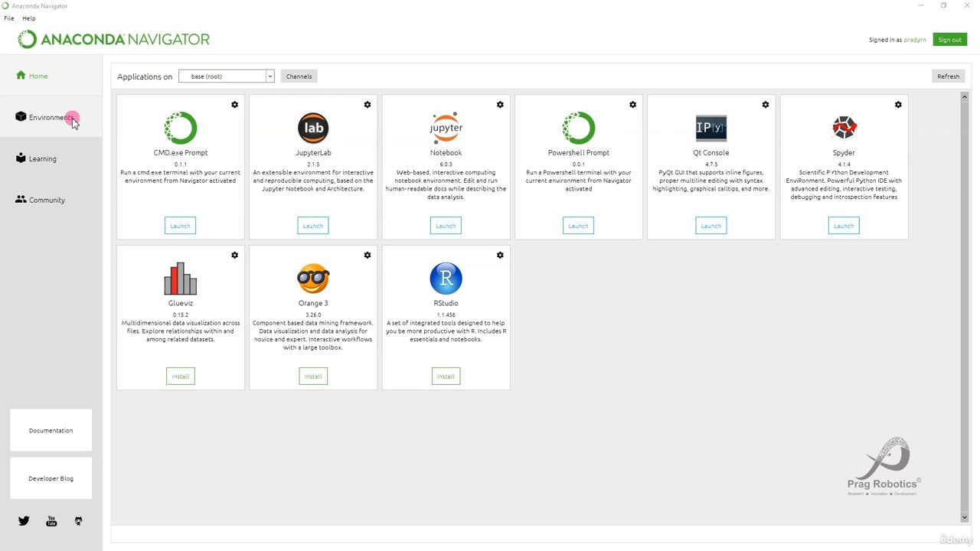
Task: Click the scrollbar down arrow
Action: pos(965,518)
